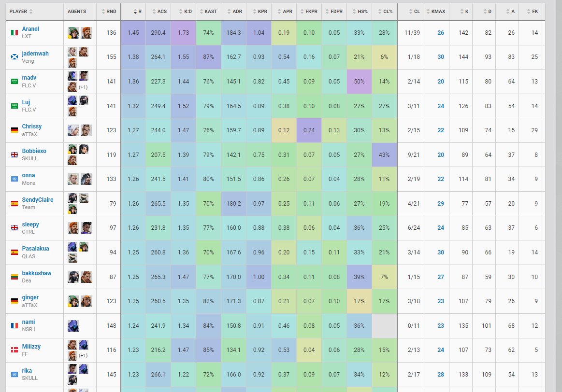Sort by K:D column arrows
Screen dimensions: 562x392
coord(181,12)
